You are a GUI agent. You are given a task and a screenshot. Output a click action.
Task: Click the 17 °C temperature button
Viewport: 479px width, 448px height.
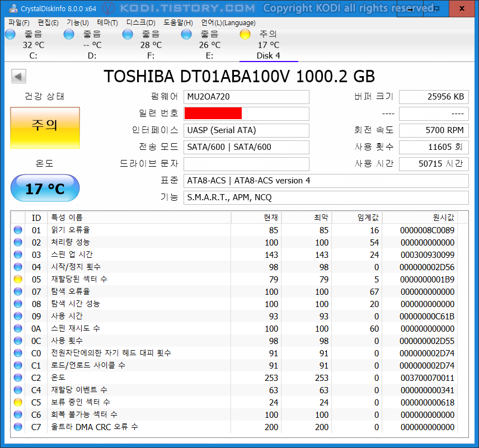pyautogui.click(x=45, y=188)
